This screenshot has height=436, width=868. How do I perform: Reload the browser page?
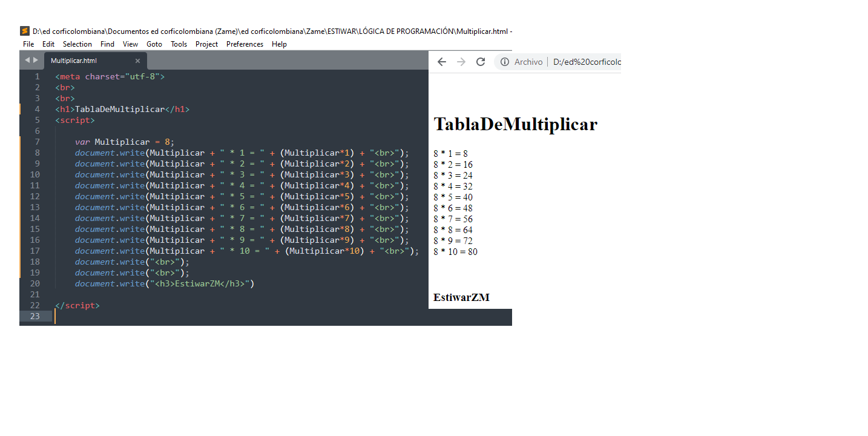(481, 62)
